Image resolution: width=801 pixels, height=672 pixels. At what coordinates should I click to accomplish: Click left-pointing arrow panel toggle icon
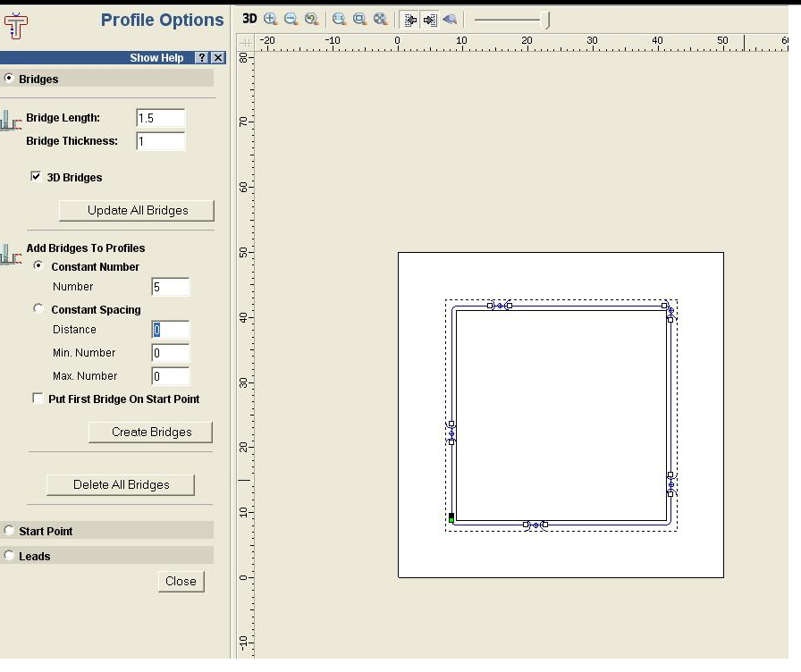409,20
